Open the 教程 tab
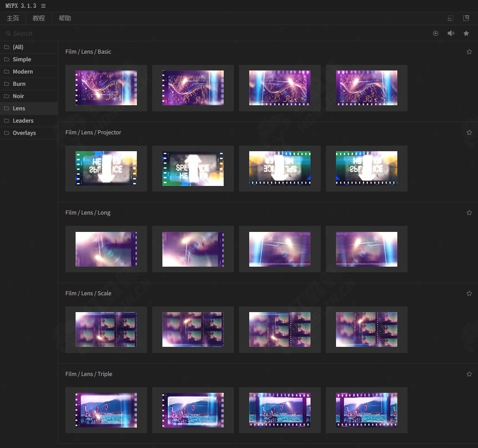This screenshot has width=478, height=448. (x=39, y=18)
